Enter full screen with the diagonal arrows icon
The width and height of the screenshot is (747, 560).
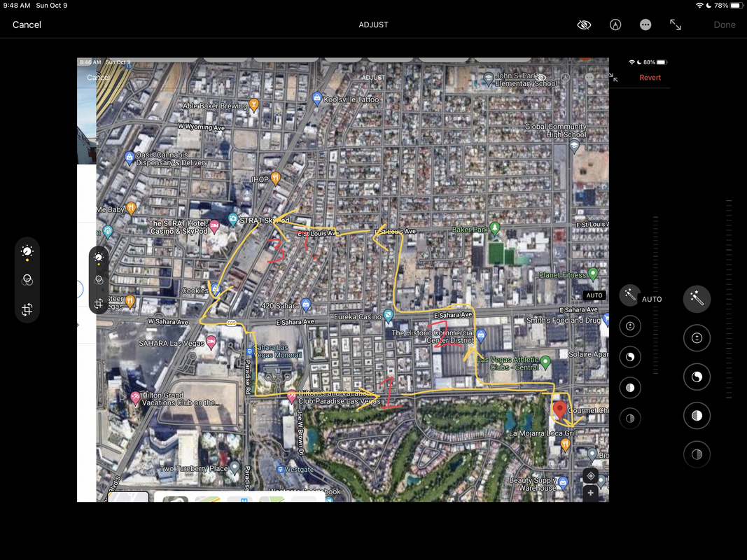(676, 24)
